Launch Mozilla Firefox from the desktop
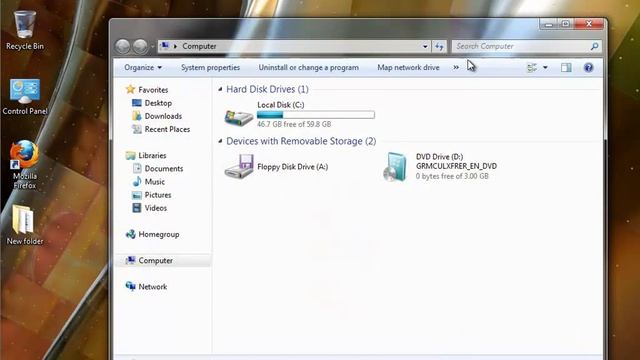 (x=24, y=165)
